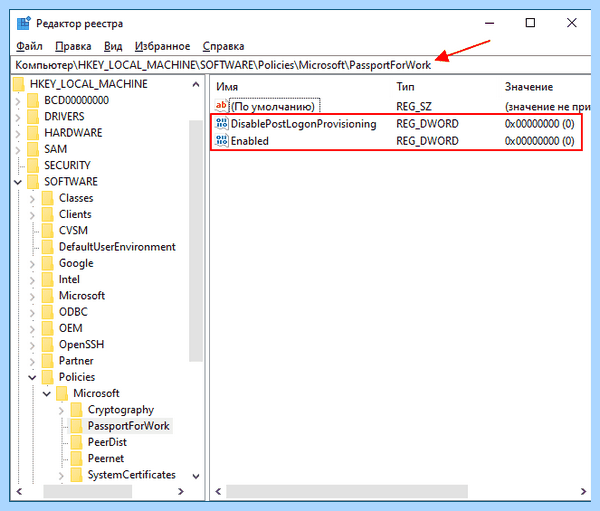Select the Clients tree item label
Viewport: 600px width, 511px height.
[75, 214]
